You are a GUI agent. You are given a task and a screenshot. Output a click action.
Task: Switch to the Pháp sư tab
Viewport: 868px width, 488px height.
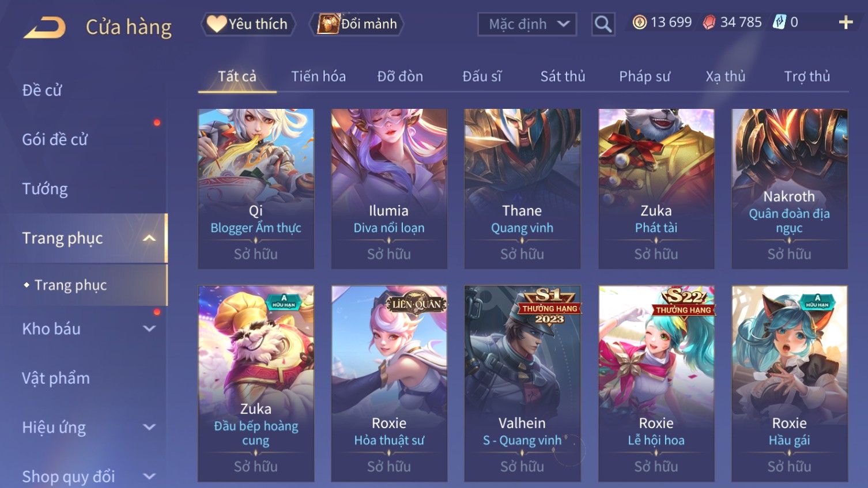pyautogui.click(x=644, y=76)
